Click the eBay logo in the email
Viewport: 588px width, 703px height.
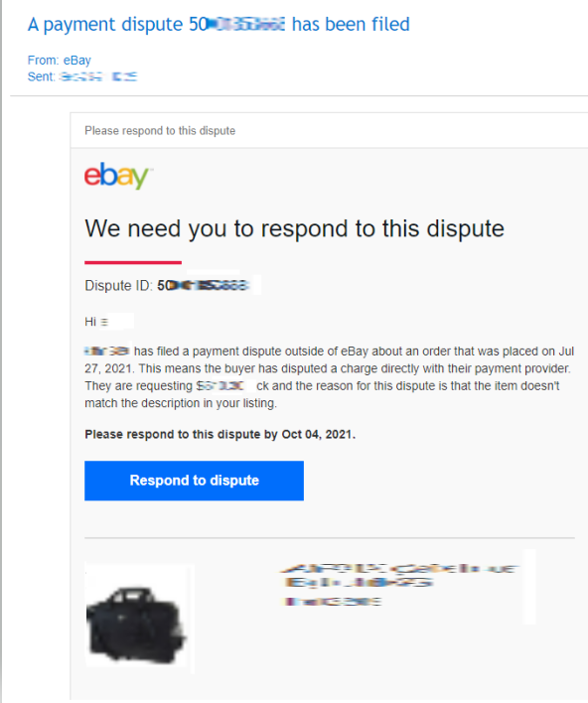tap(118, 176)
